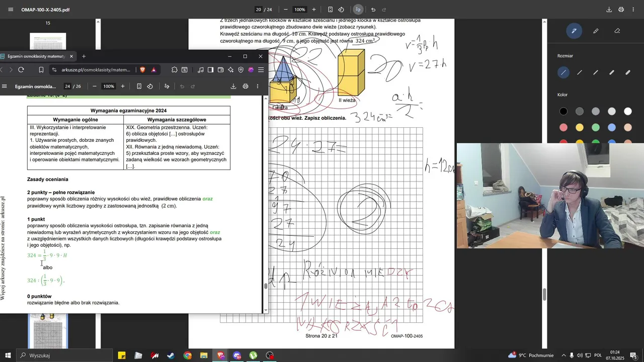Select the highlighter tool in annotation panel
644x362 pixels.
click(x=596, y=31)
